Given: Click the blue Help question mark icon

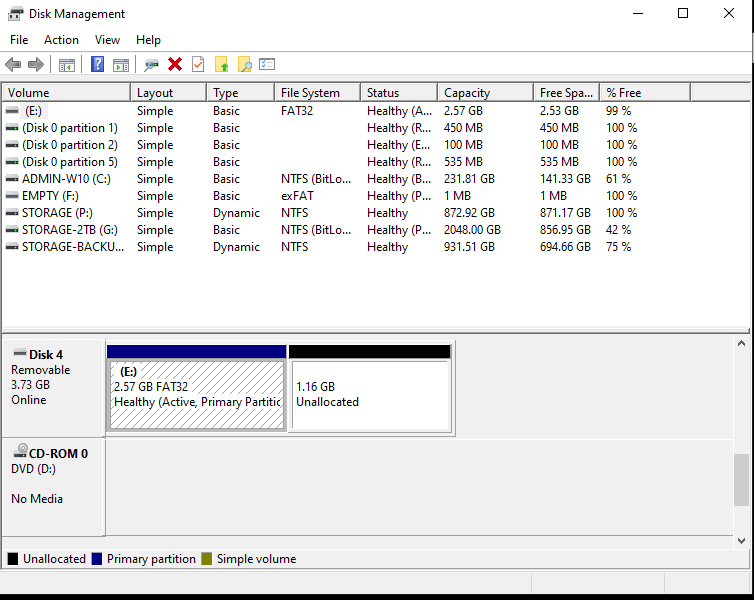Looking at the screenshot, I should point(98,65).
